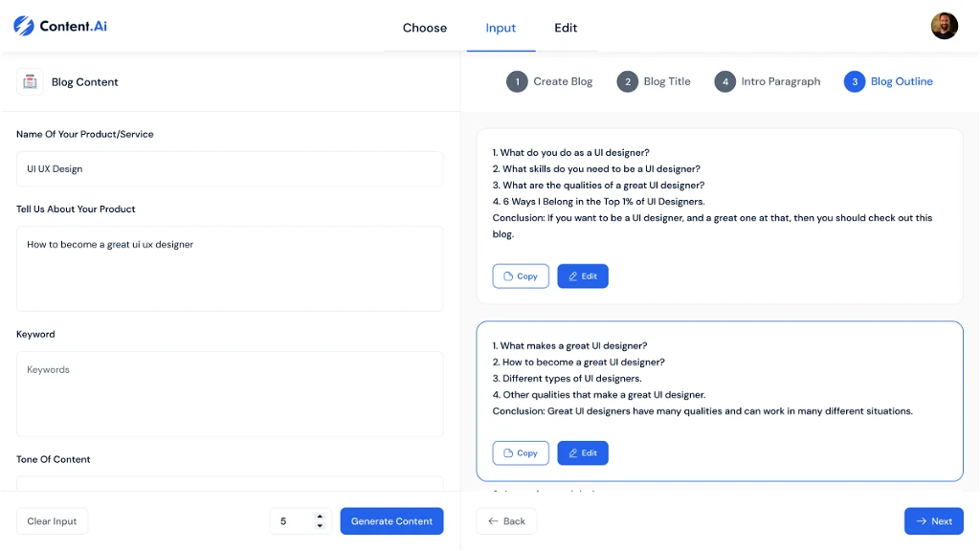Copy the first blog outline

coord(521,276)
